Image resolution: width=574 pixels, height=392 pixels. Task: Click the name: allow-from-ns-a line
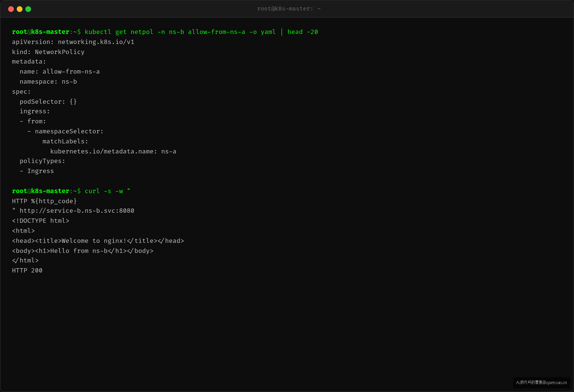tap(60, 71)
